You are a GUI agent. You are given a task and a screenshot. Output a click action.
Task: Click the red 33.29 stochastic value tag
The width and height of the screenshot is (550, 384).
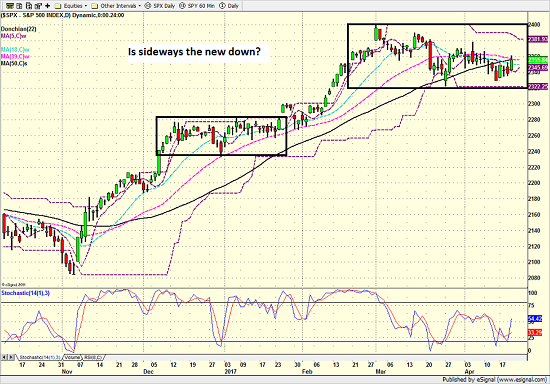point(535,332)
